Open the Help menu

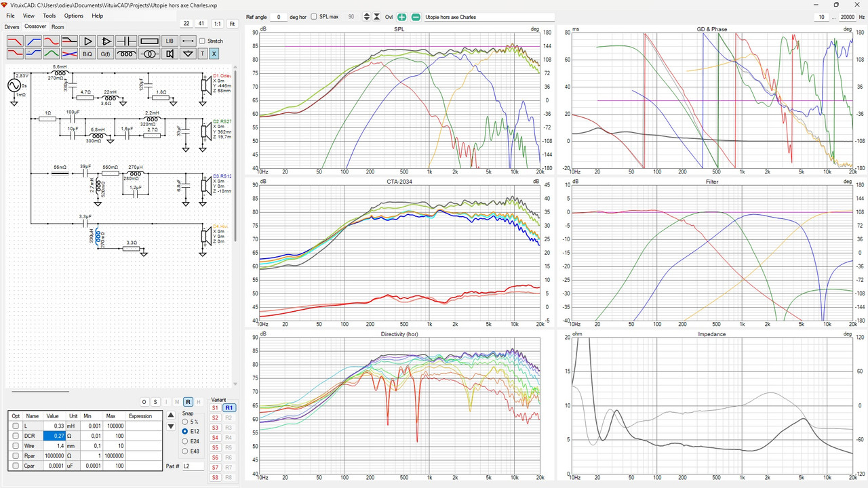click(98, 16)
